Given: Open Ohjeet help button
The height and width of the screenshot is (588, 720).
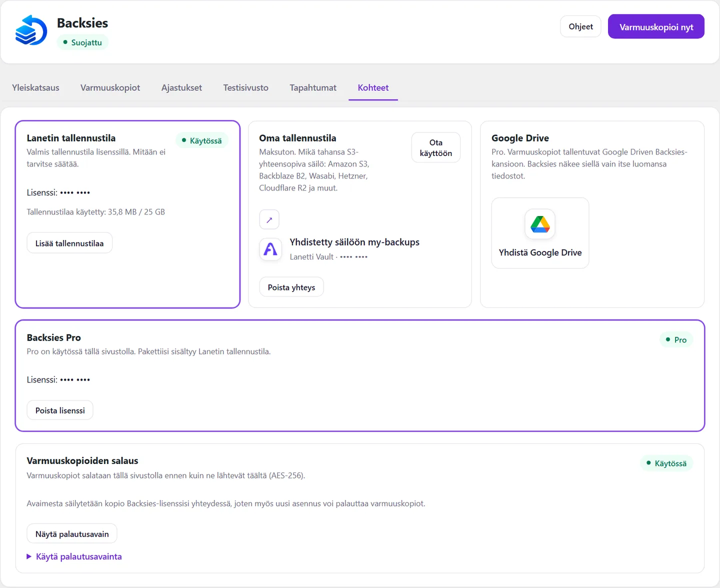Looking at the screenshot, I should point(580,26).
